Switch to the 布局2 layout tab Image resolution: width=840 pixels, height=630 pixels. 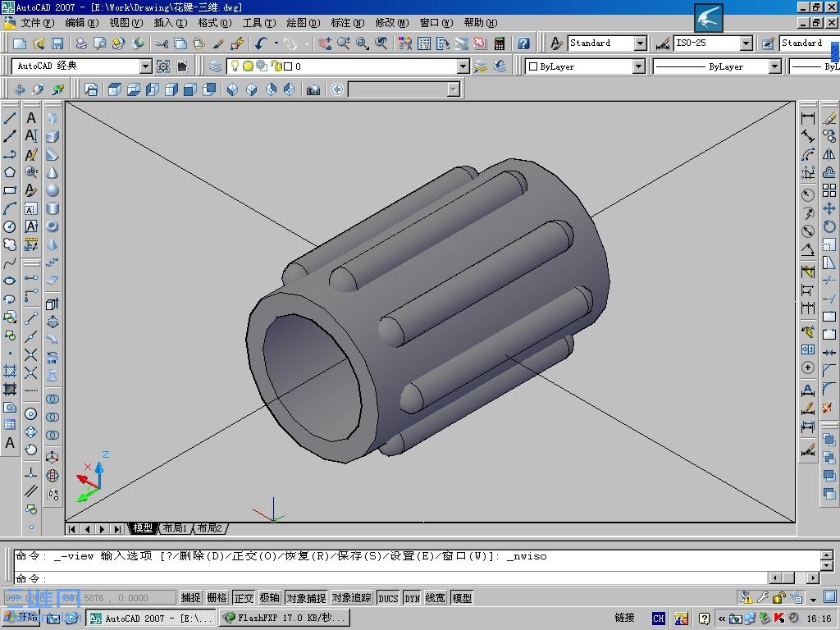pyautogui.click(x=209, y=529)
